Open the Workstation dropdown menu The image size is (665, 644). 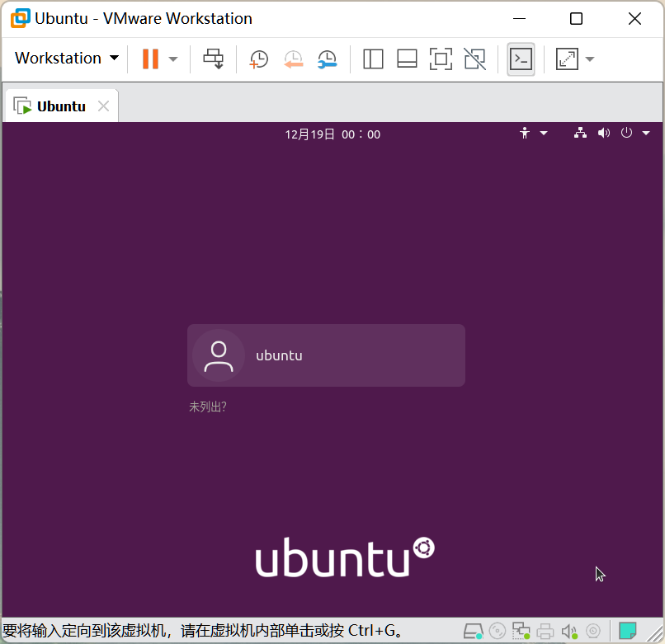coord(67,59)
